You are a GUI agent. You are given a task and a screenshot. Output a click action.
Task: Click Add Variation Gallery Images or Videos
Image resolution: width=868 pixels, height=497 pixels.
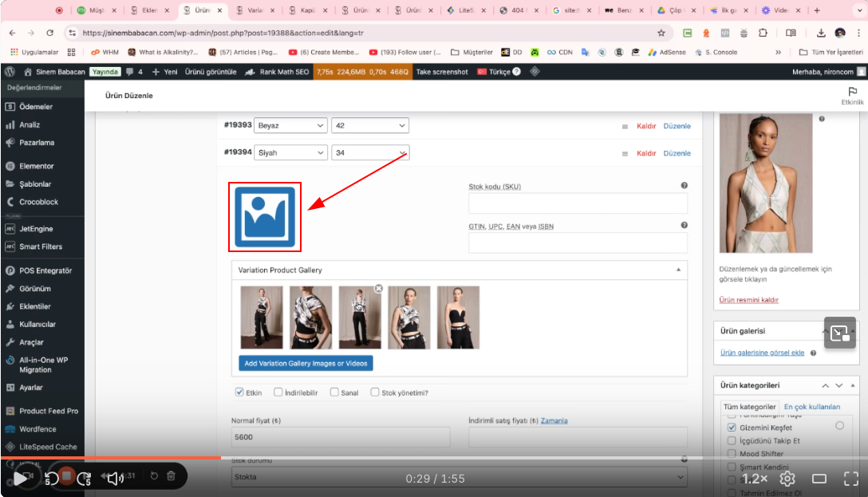pyautogui.click(x=306, y=363)
